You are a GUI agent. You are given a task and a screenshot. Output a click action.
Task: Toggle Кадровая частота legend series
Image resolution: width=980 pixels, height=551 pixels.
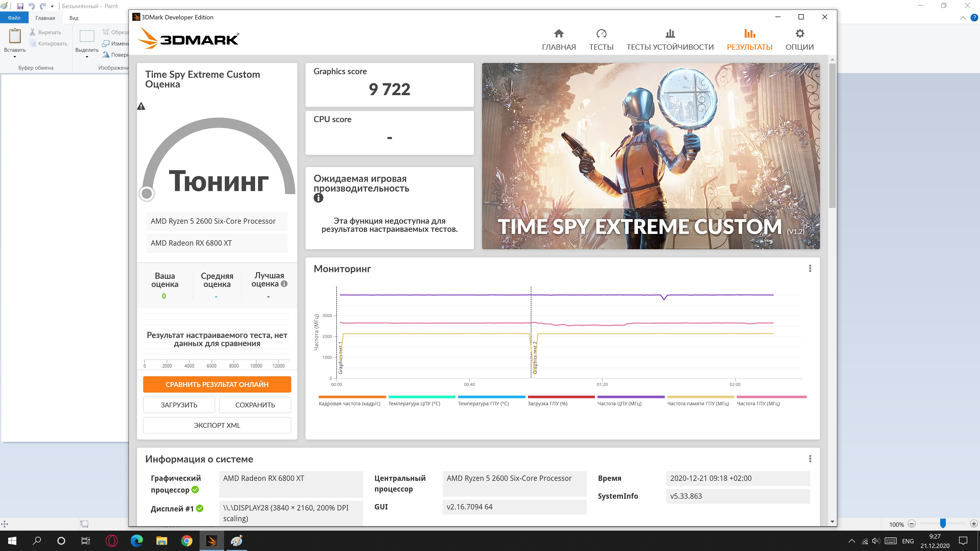pyautogui.click(x=349, y=404)
